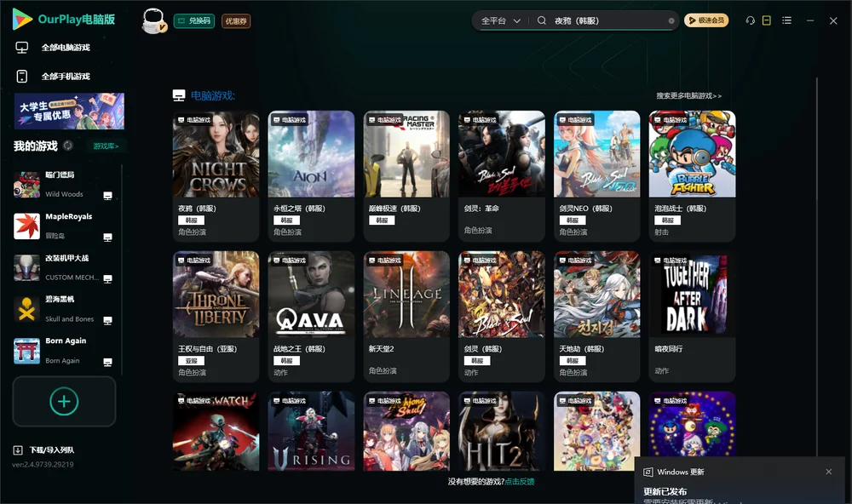Open the HIT2 game card
The height and width of the screenshot is (504, 852).
[x=502, y=432]
